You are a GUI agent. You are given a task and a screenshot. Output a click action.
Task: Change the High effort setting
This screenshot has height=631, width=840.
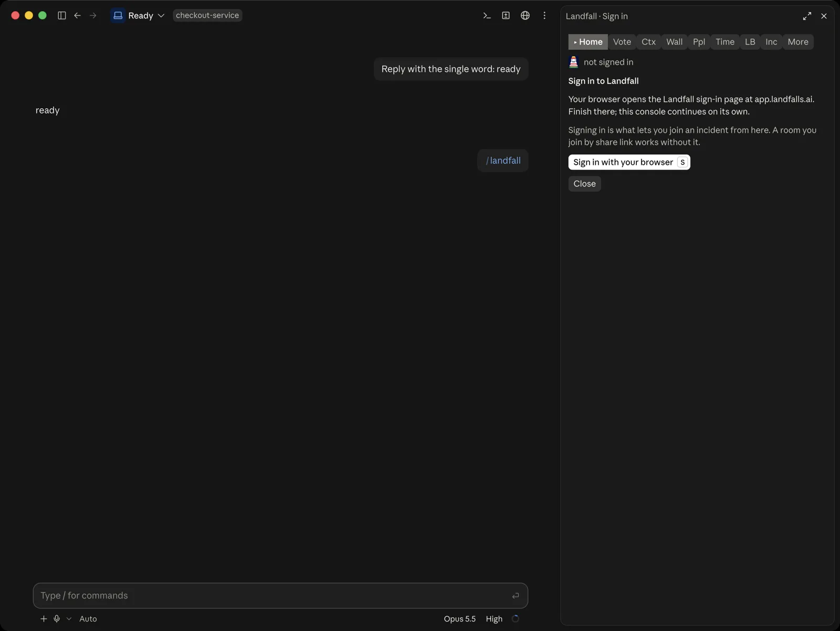pos(494,619)
